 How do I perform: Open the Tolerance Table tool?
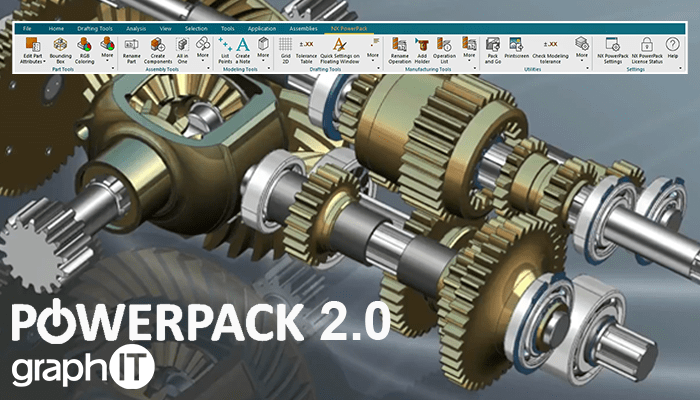pyautogui.click(x=306, y=50)
